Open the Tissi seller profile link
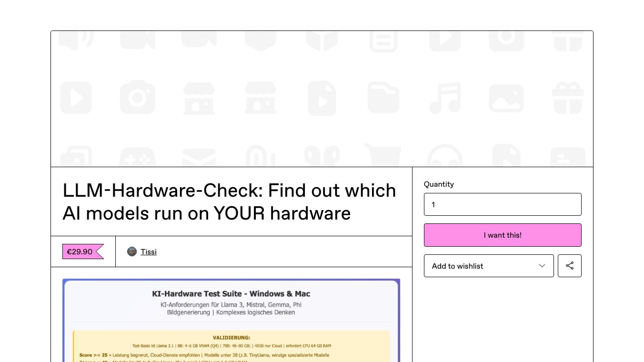The width and height of the screenshot is (644, 362). pyautogui.click(x=149, y=251)
